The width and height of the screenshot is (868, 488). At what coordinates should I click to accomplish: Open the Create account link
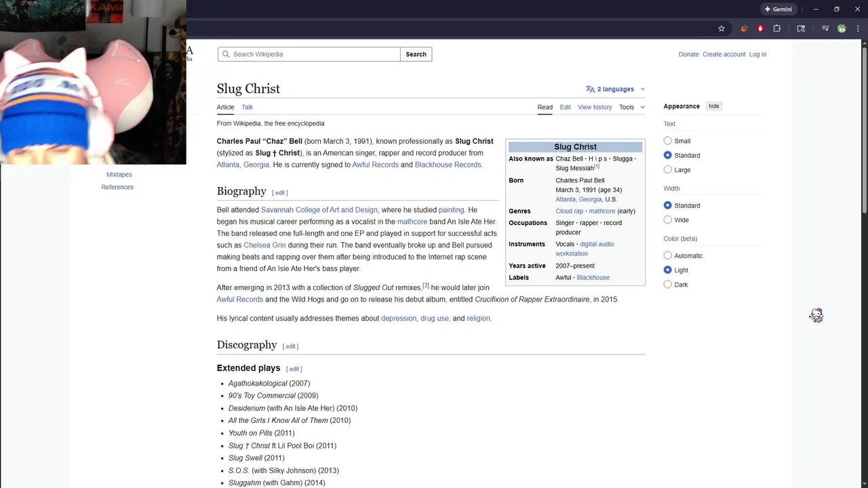click(x=724, y=54)
